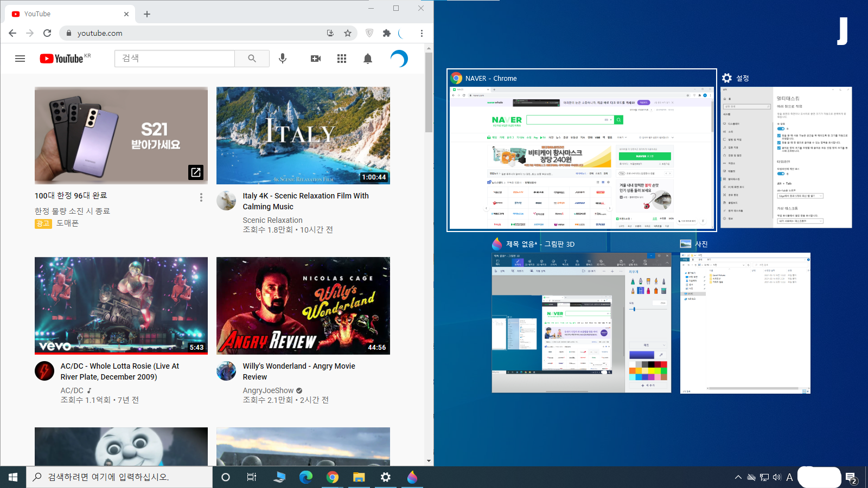
Task: Click the Chrome forward arrow
Action: click(30, 33)
